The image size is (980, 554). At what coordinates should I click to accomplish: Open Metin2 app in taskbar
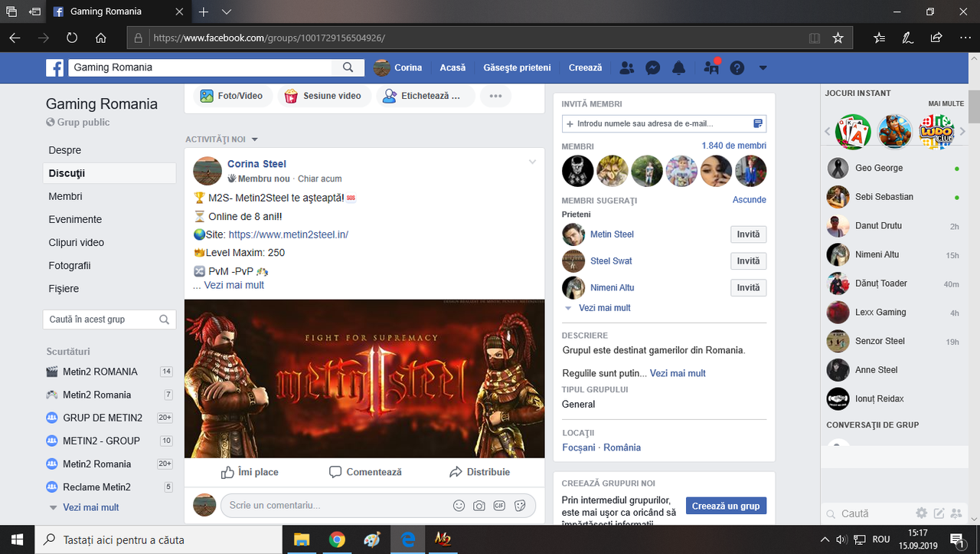(443, 539)
